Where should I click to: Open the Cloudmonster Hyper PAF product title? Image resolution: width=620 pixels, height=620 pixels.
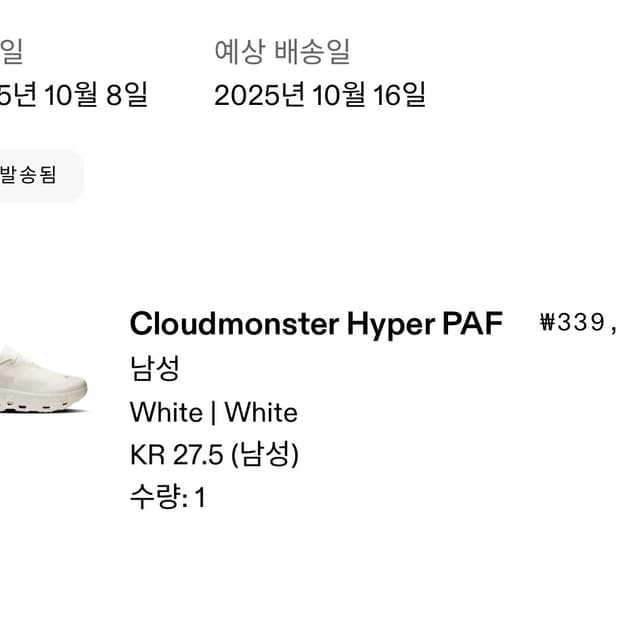pos(315,324)
